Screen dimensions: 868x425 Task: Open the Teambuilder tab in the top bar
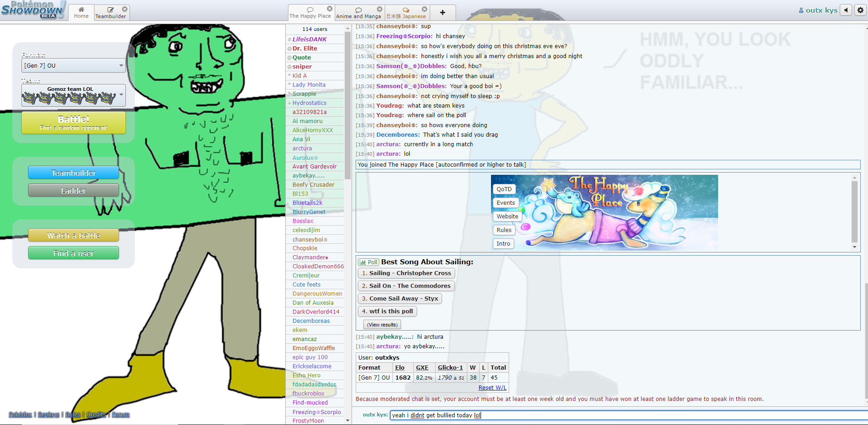coord(111,13)
